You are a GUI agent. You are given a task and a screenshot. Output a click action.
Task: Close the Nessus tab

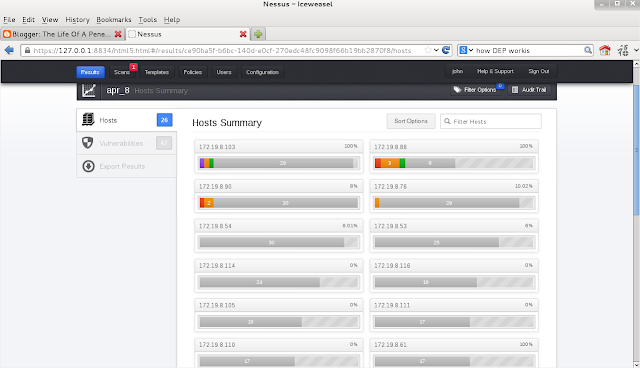coord(243,34)
